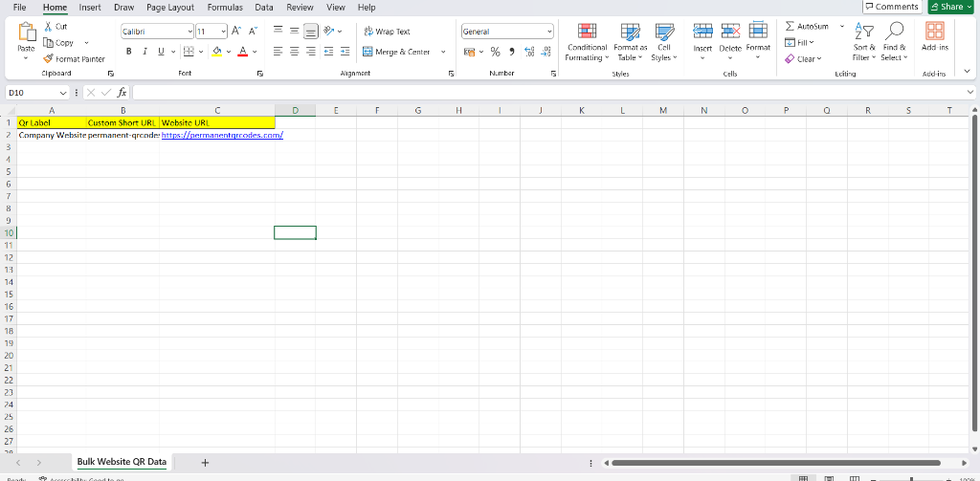This screenshot has height=481, width=980.
Task: Center text horizontally
Action: 295,52
